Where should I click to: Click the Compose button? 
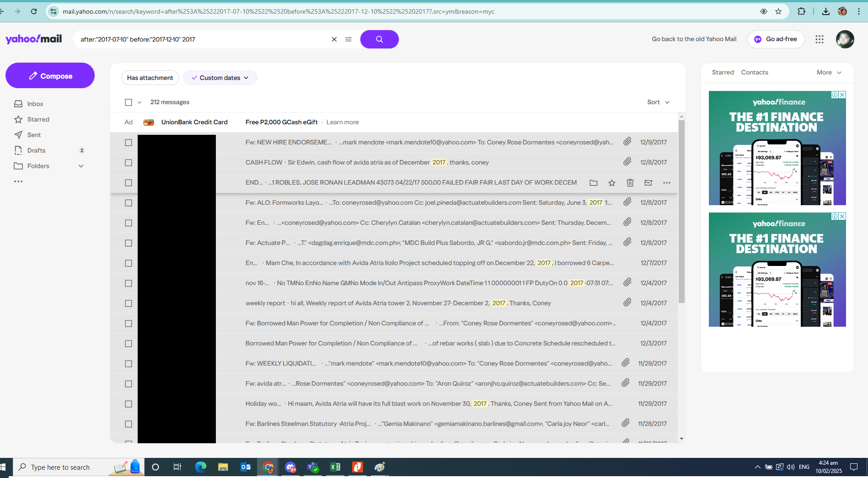point(50,75)
